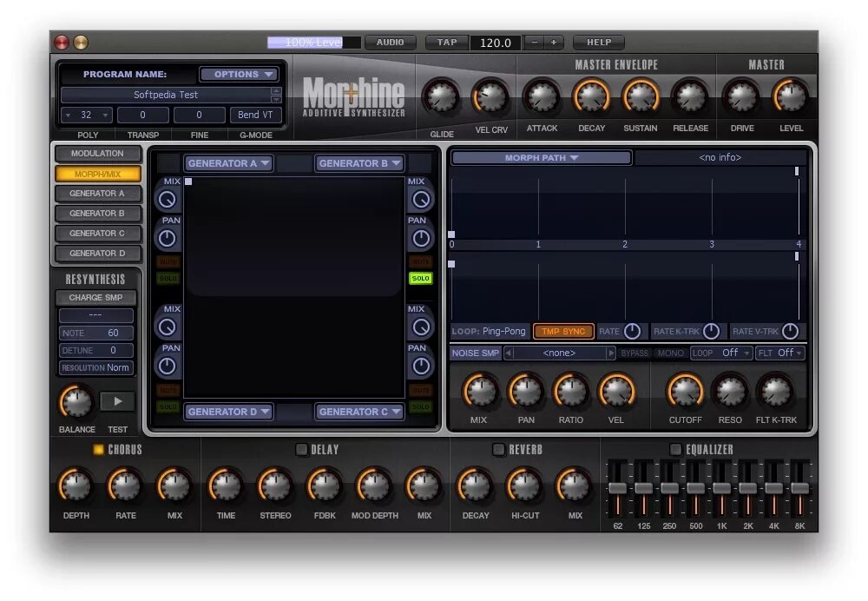Open the Poly 32 voices dropdown
868x601 pixels.
point(86,115)
